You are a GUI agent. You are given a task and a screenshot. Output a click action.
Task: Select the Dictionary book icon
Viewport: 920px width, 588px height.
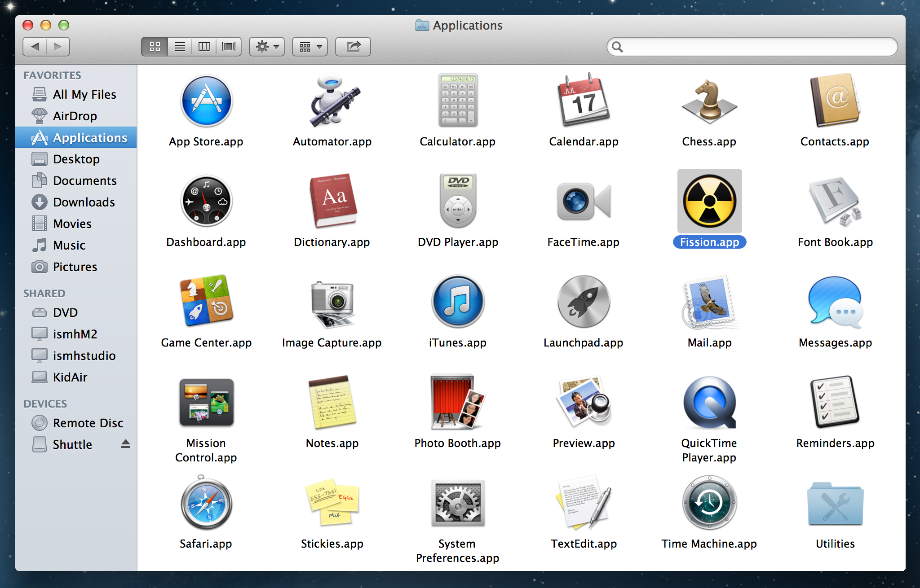(333, 201)
